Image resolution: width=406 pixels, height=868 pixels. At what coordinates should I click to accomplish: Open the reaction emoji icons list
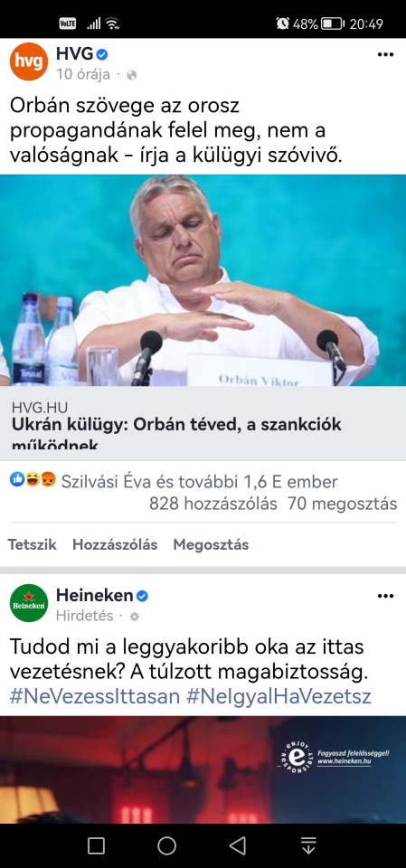33,481
